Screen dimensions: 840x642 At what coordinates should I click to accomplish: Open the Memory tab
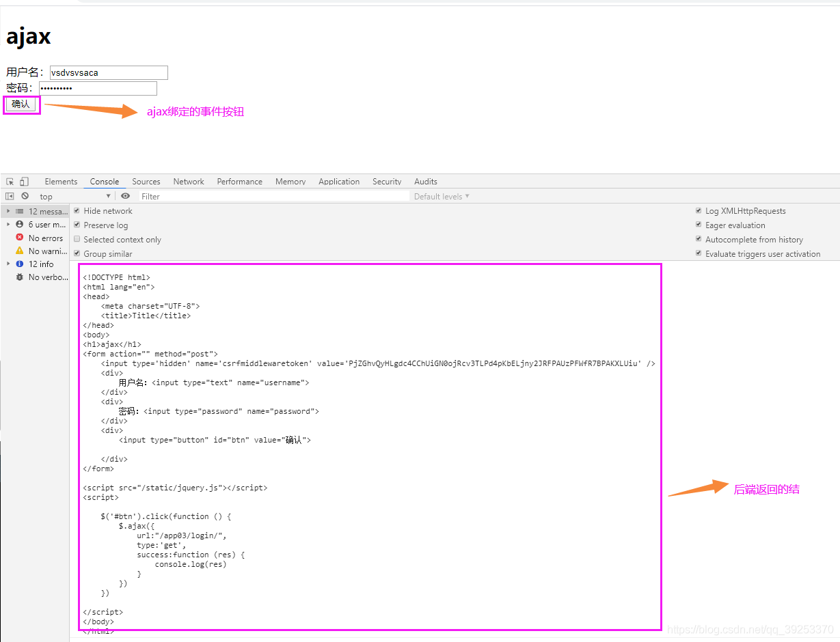pos(290,182)
